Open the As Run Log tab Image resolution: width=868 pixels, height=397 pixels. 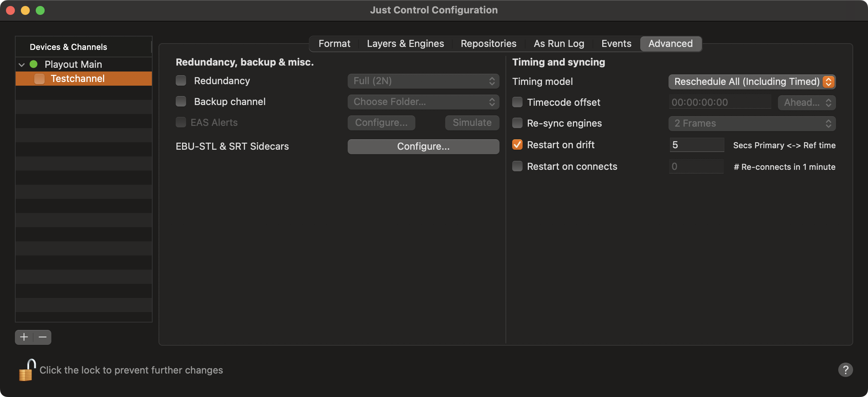pyautogui.click(x=559, y=44)
